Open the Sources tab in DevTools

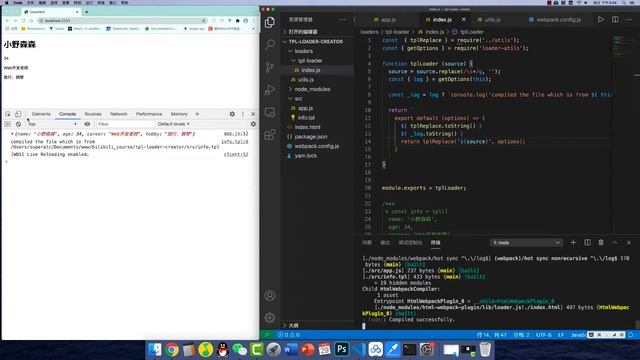[93, 114]
